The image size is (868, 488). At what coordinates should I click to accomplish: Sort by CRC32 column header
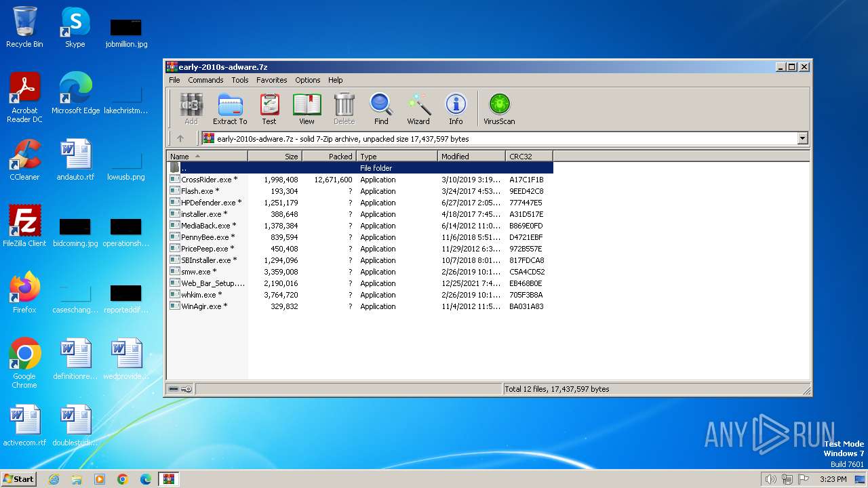[530, 157]
